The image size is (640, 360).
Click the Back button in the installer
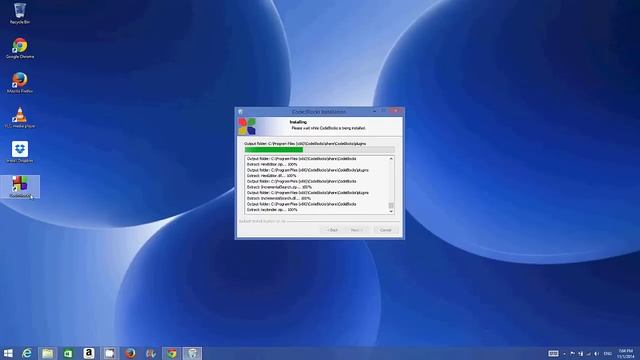point(333,230)
